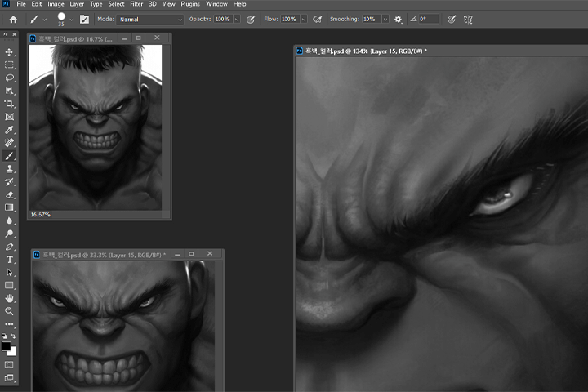Select the Dodge tool
588x392 pixels.
[9, 234]
